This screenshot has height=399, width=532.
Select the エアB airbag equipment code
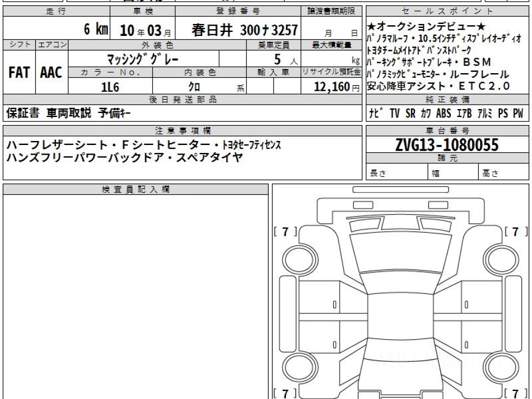[464, 113]
